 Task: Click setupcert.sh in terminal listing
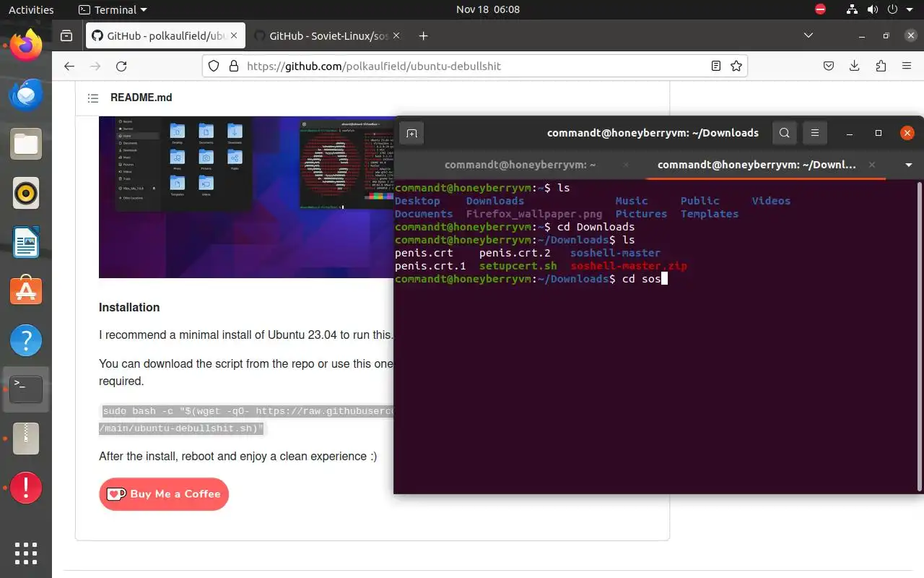click(x=518, y=266)
